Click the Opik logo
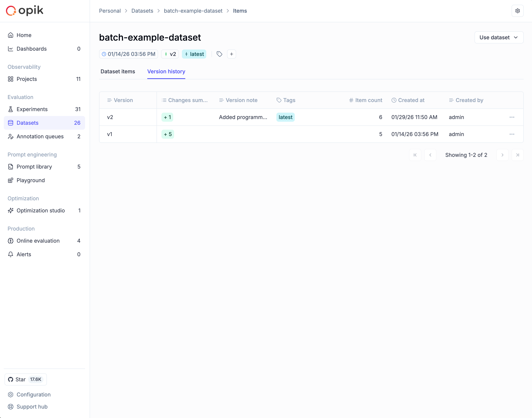This screenshot has height=418, width=532. pyautogui.click(x=24, y=11)
